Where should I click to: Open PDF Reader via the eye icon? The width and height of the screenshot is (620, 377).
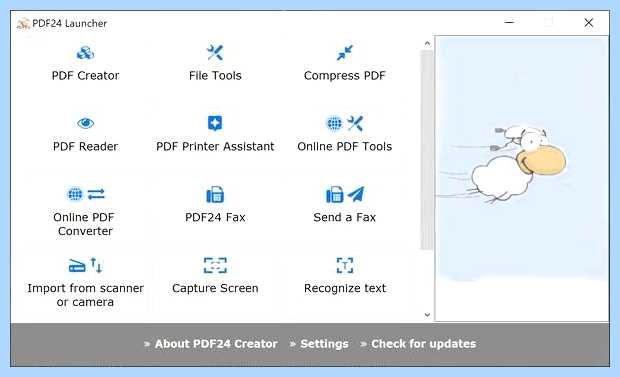(85, 123)
